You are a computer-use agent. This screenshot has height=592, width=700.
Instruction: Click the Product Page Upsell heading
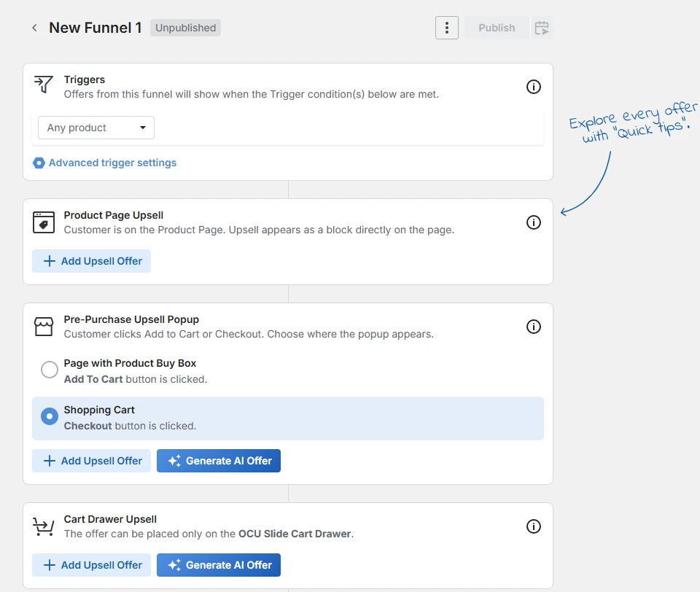(114, 215)
